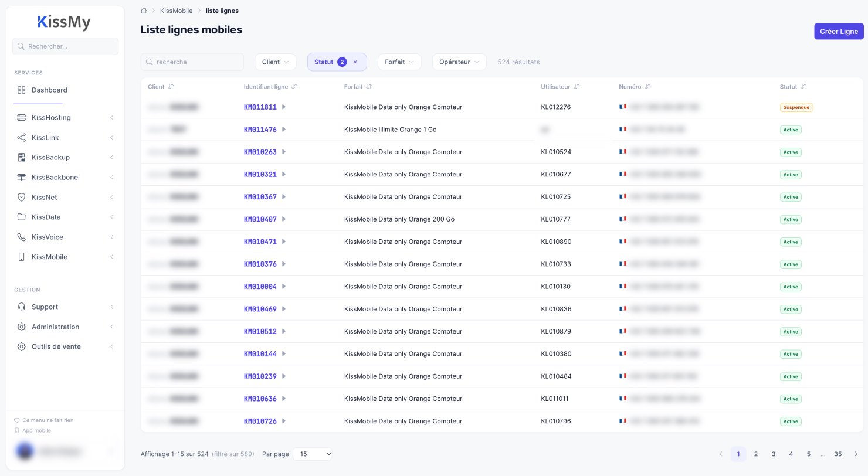
Task: Go to page 2 of results
Action: 756,454
